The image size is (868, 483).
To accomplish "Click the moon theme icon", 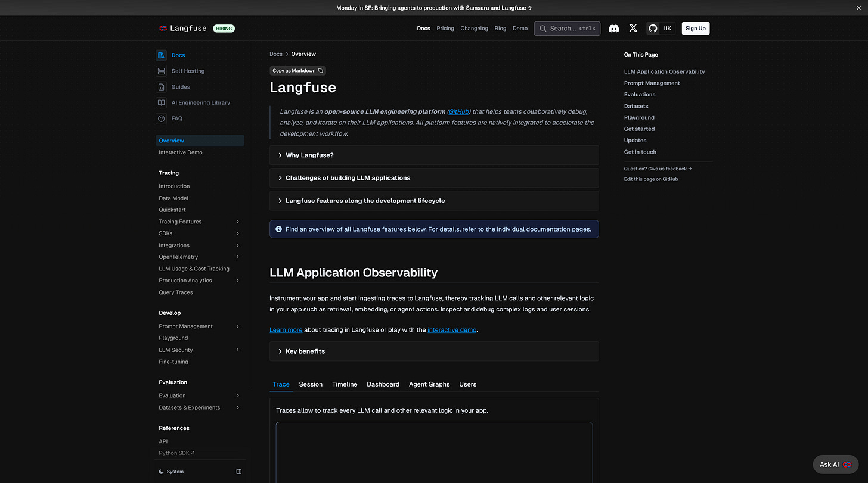I will click(x=162, y=472).
